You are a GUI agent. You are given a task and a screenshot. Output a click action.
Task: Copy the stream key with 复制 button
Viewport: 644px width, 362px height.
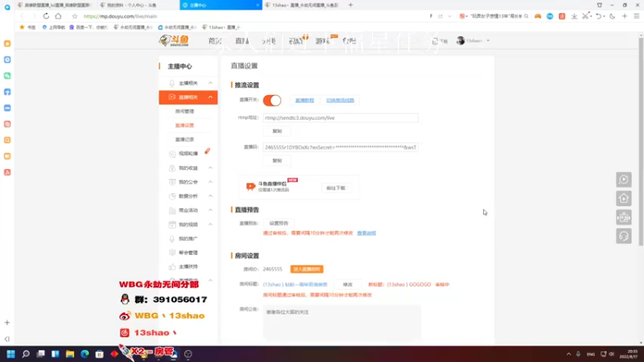click(x=277, y=160)
